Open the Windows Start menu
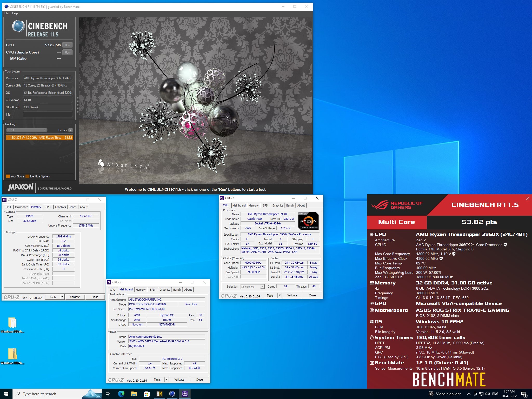This screenshot has width=532, height=399. tap(6, 394)
